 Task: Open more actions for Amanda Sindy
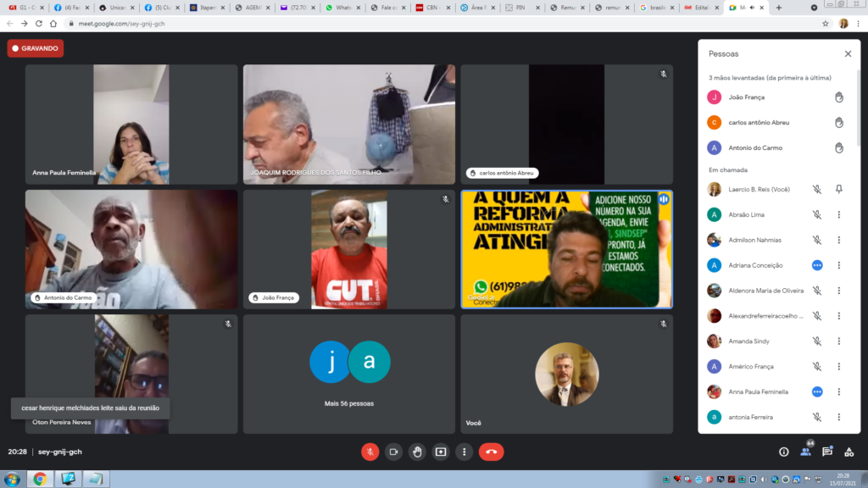[x=838, y=341]
